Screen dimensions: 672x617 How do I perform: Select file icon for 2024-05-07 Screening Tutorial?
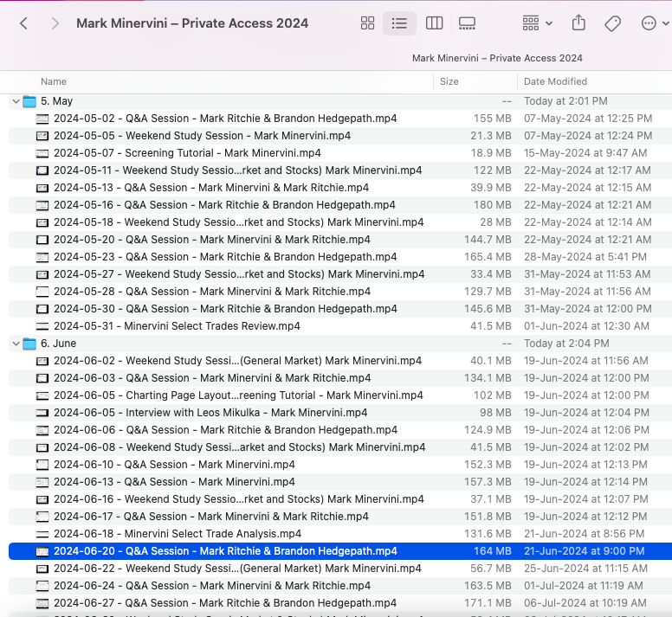pyautogui.click(x=42, y=153)
